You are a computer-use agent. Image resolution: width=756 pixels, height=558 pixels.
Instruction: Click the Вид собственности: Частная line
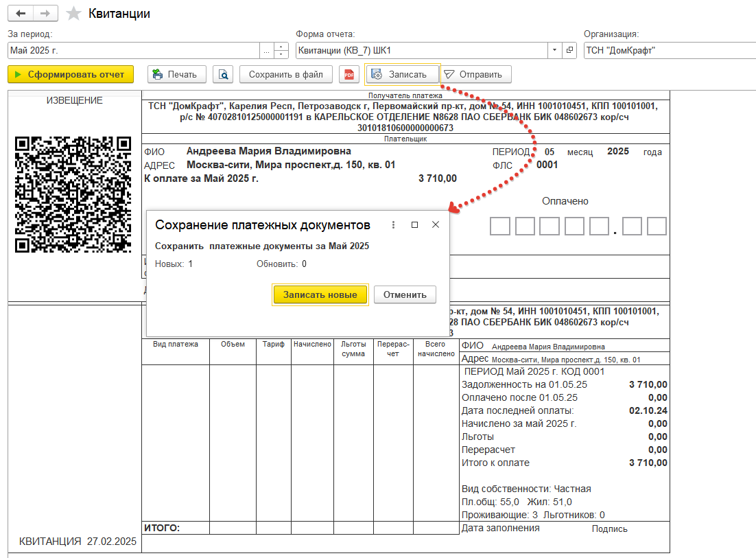pos(526,489)
